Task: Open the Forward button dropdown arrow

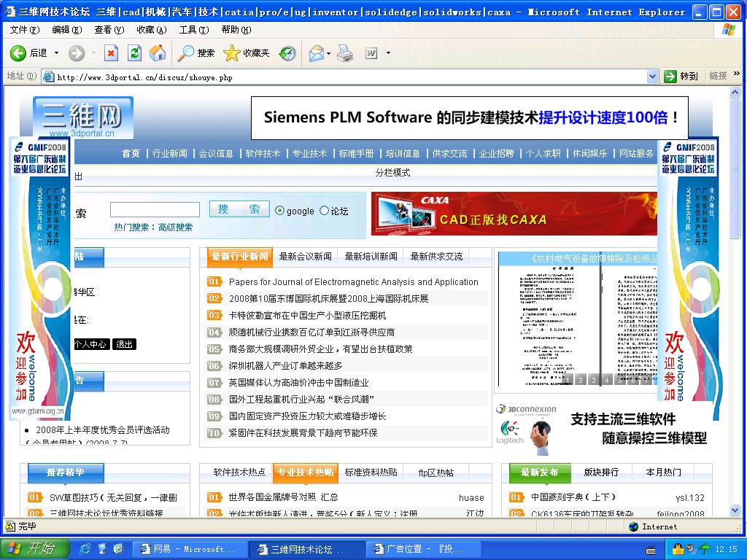Action: click(93, 52)
